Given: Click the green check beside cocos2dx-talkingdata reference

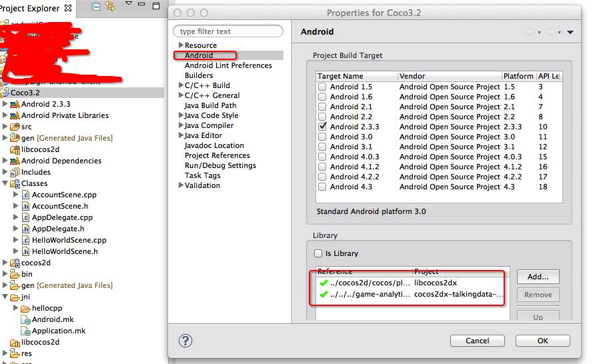Looking at the screenshot, I should coord(324,294).
